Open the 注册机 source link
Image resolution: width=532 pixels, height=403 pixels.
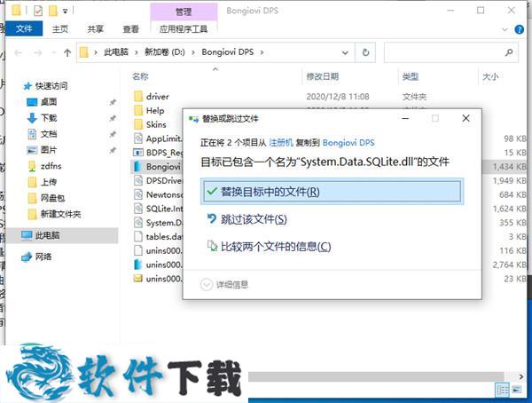[x=280, y=142]
